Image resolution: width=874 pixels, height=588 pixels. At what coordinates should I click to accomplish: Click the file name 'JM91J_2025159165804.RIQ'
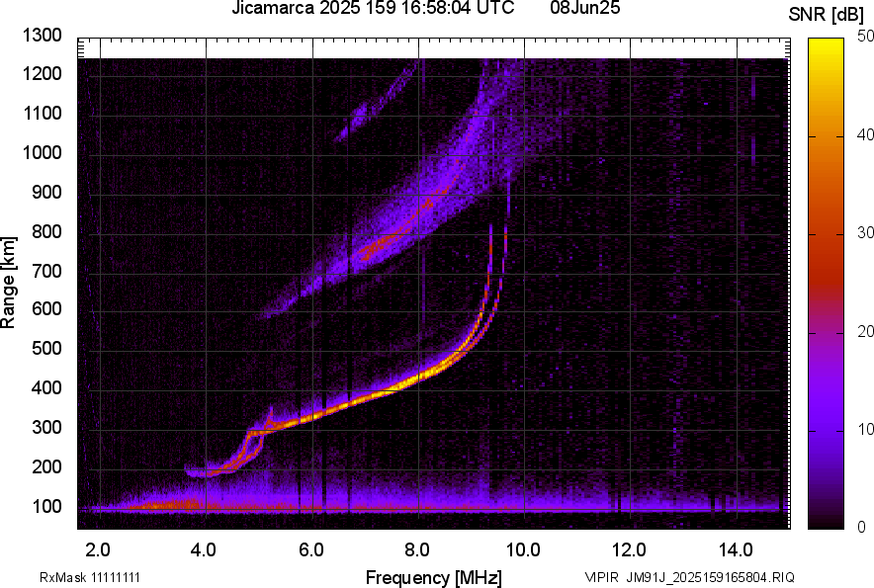tap(710, 578)
